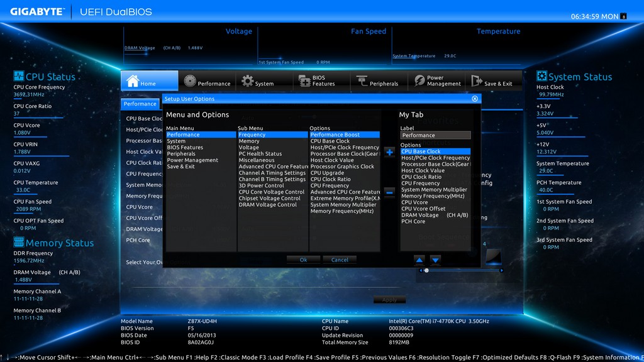
Task: Click the Cancel button
Action: pyautogui.click(x=340, y=260)
